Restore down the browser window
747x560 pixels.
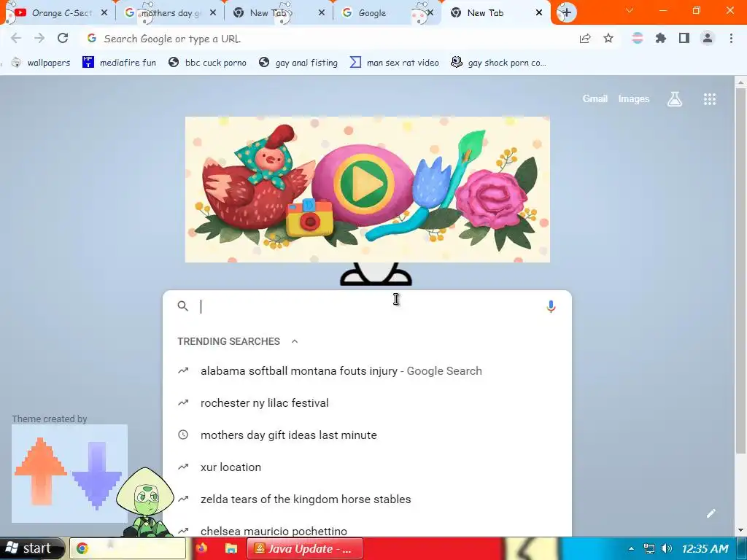coord(696,10)
